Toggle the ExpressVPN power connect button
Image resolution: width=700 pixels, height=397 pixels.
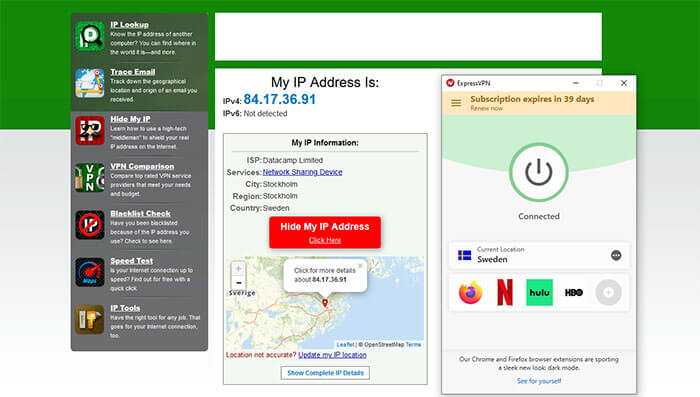(538, 172)
